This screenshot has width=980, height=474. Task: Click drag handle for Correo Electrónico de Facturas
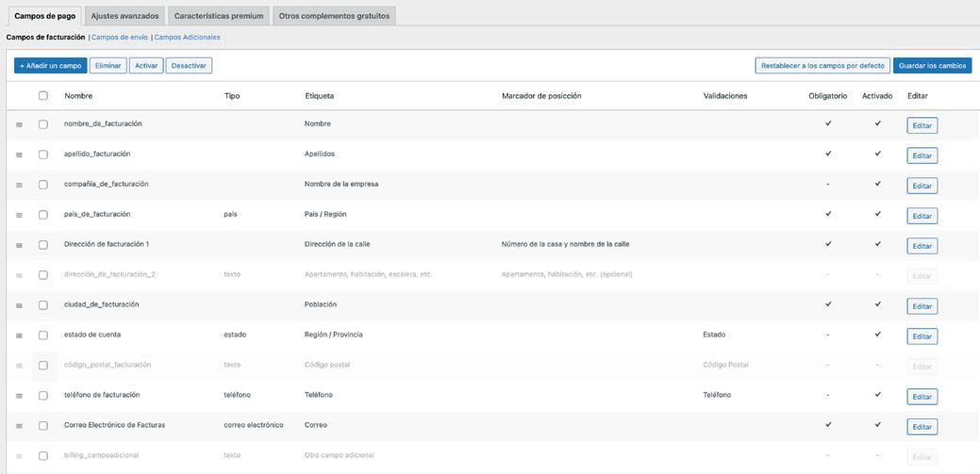coord(19,426)
